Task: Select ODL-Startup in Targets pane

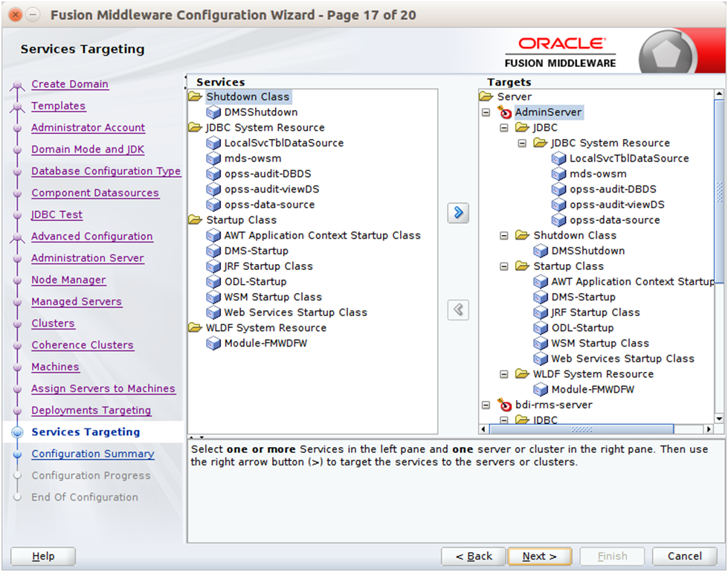Action: (x=583, y=328)
